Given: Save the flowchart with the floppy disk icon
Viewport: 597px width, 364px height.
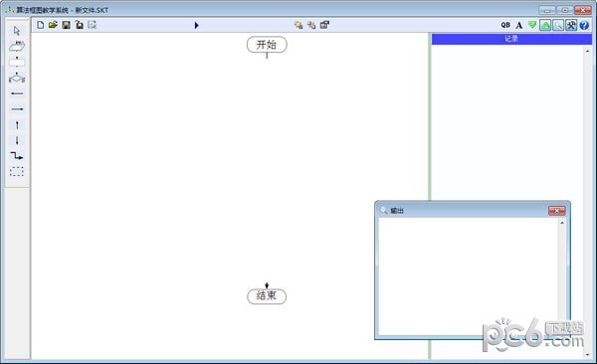Looking at the screenshot, I should click(67, 25).
